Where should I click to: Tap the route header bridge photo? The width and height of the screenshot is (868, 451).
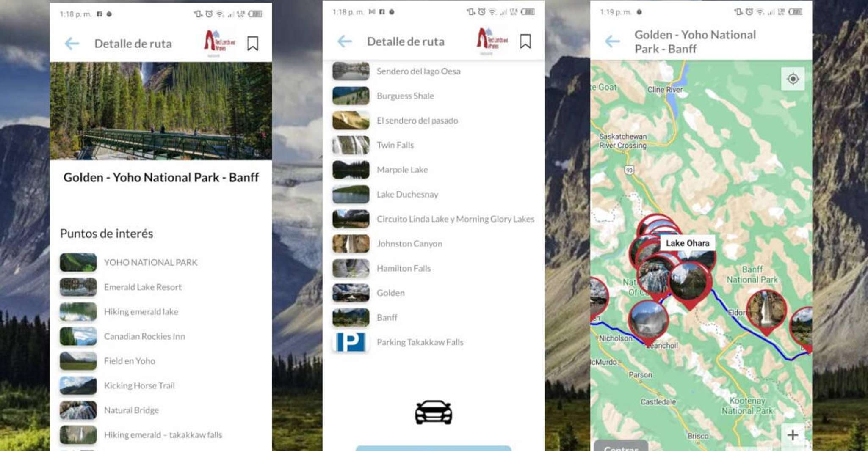pyautogui.click(x=161, y=111)
